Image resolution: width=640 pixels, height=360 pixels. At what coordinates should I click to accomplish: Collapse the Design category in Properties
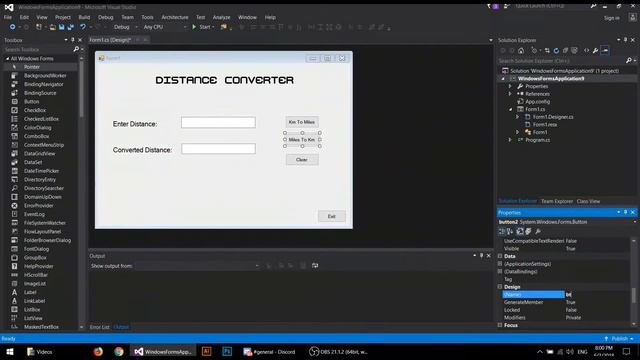[x=500, y=287]
